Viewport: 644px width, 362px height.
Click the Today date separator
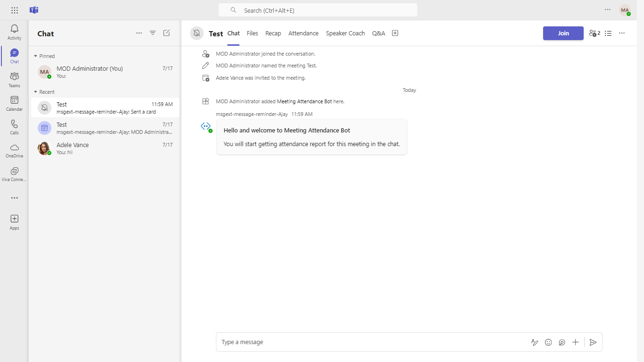[x=409, y=90]
